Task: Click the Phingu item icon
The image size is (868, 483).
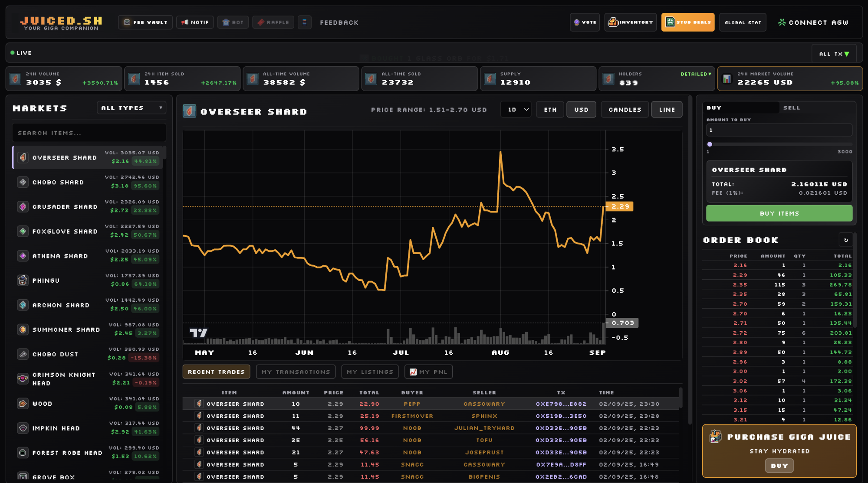Action: (23, 281)
